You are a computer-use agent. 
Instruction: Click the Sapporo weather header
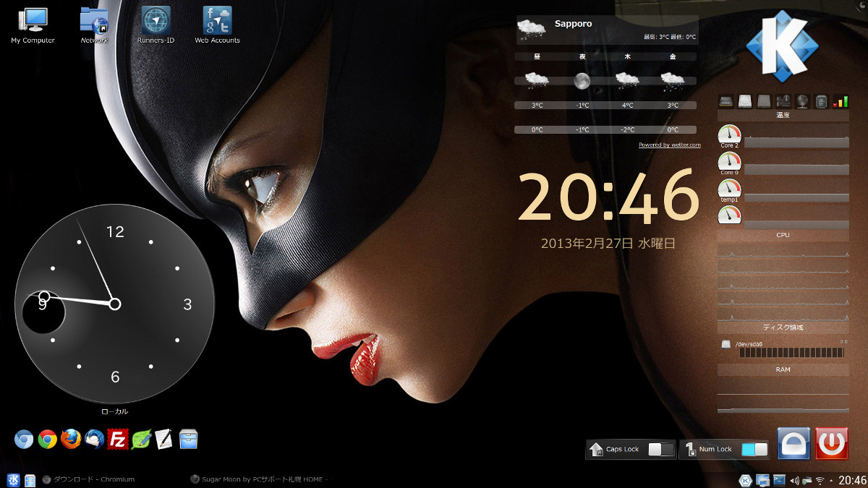[607, 29]
